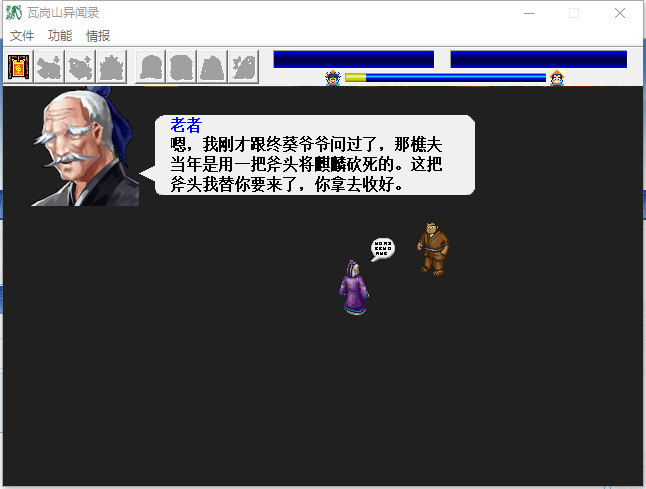
Task: Click the game app icon in title bar
Action: (x=14, y=13)
